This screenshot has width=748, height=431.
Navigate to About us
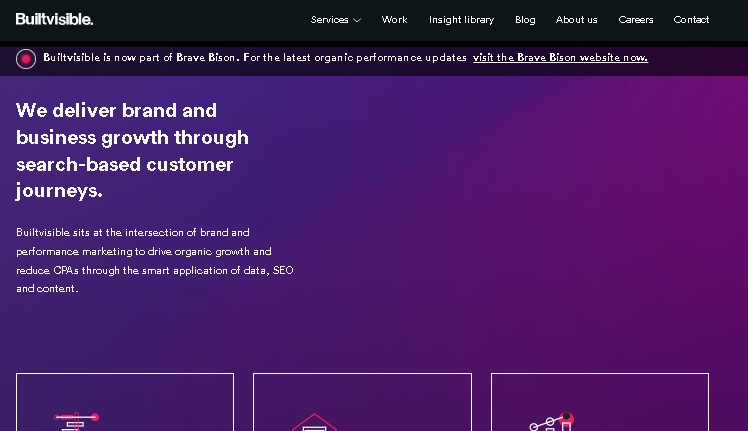tap(576, 20)
